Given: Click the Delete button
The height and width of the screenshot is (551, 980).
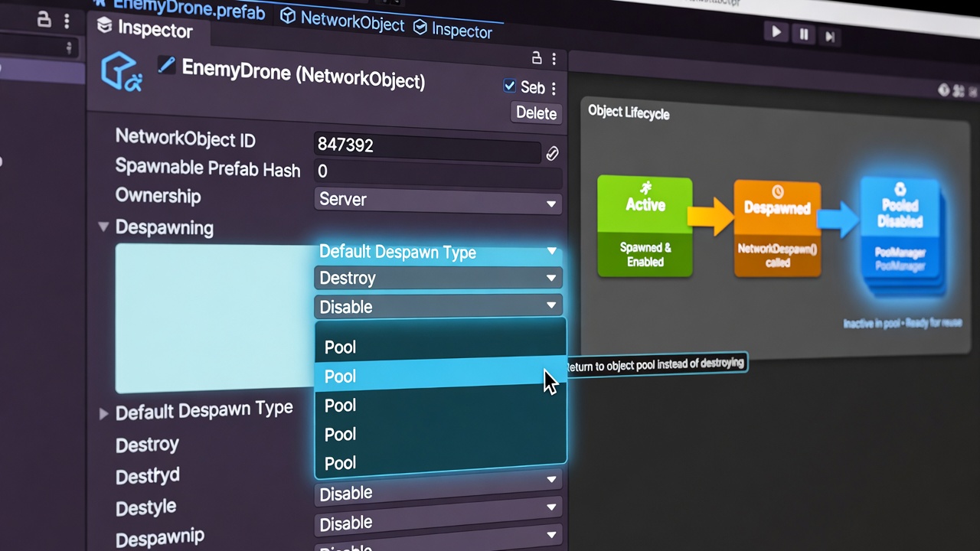Looking at the screenshot, I should click(536, 112).
